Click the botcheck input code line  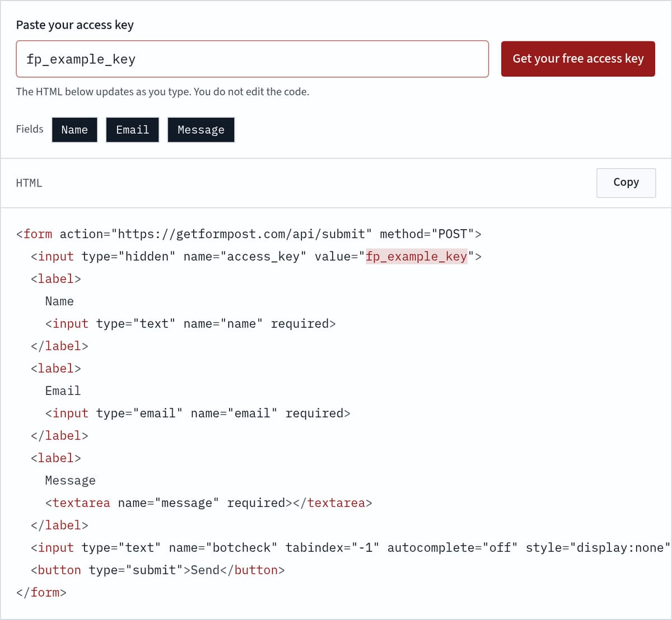point(351,548)
